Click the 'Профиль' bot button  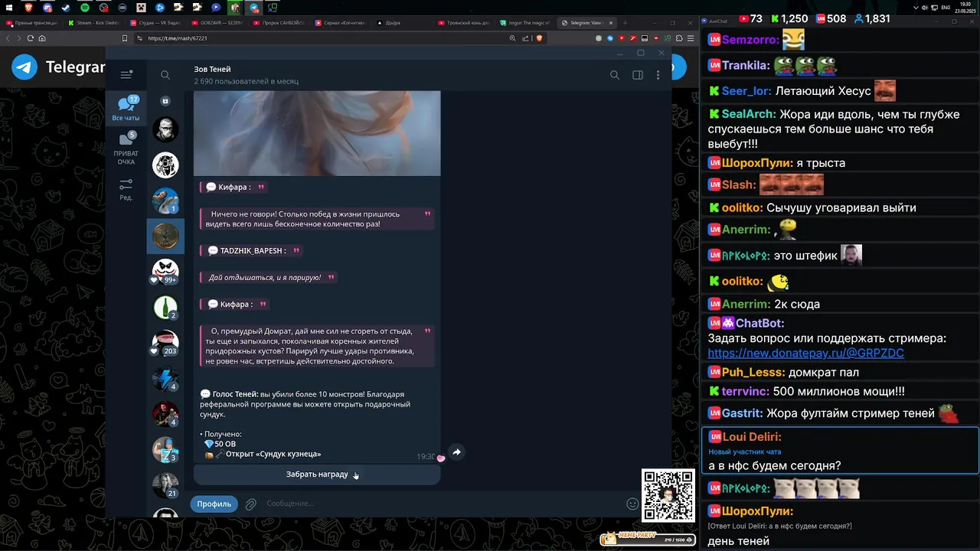[x=214, y=504]
